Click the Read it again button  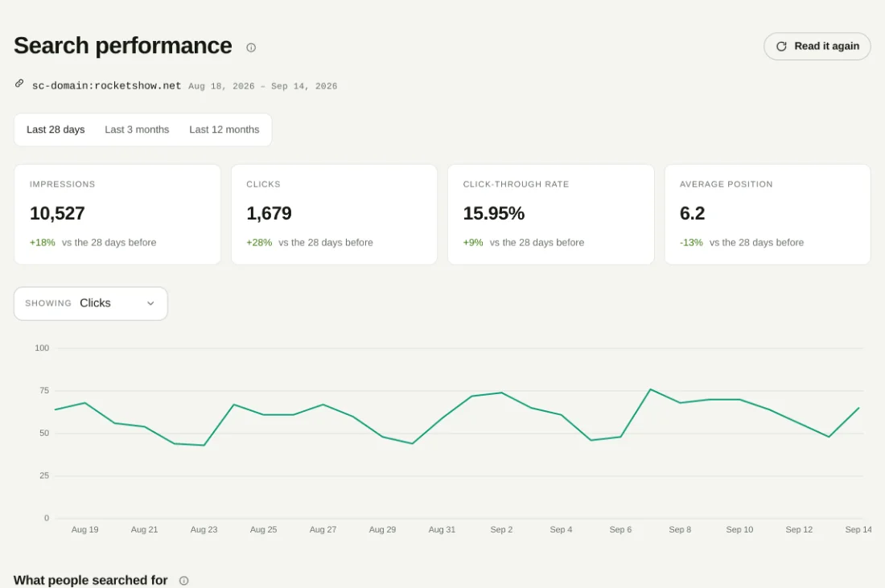coord(817,47)
